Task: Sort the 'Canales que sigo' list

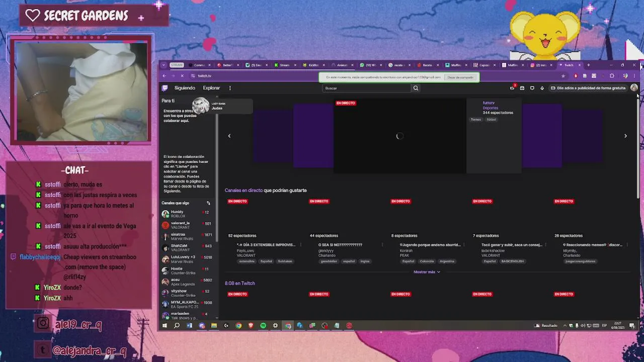Action: click(208, 203)
